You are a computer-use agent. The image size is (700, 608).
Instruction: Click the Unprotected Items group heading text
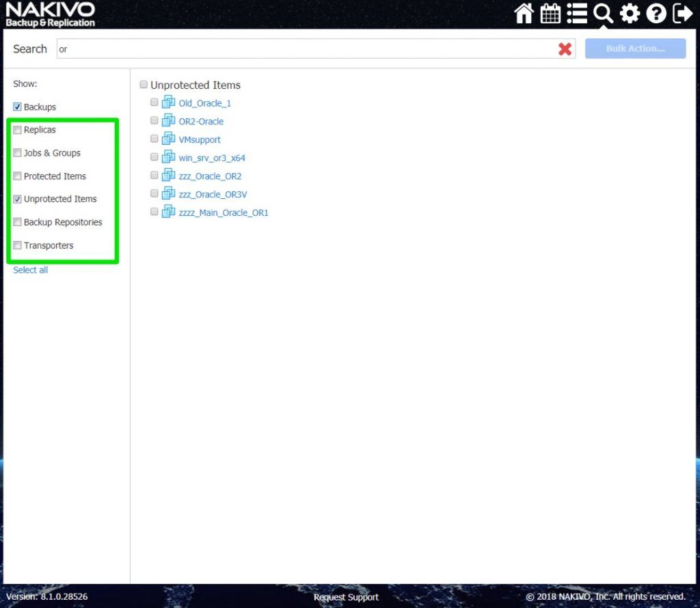pyautogui.click(x=196, y=85)
